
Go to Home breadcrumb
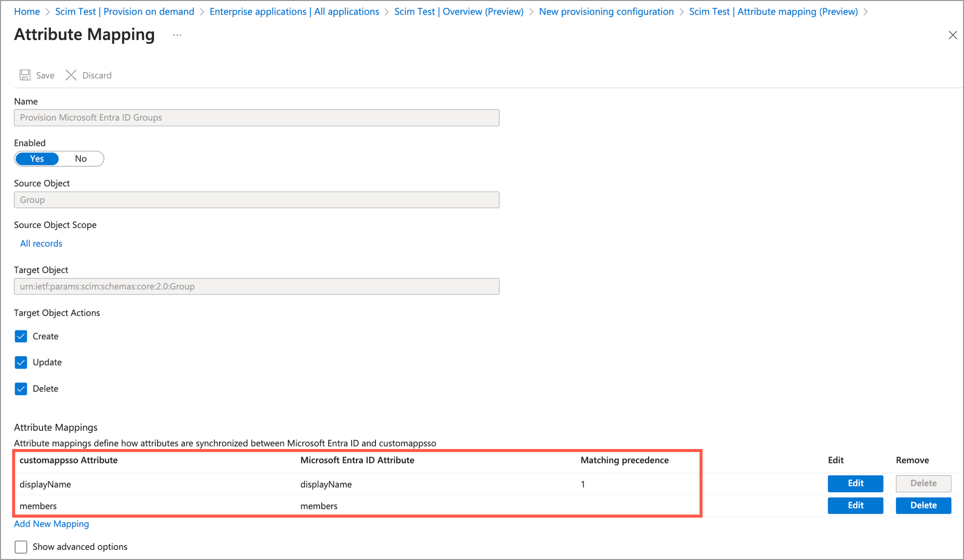click(27, 12)
